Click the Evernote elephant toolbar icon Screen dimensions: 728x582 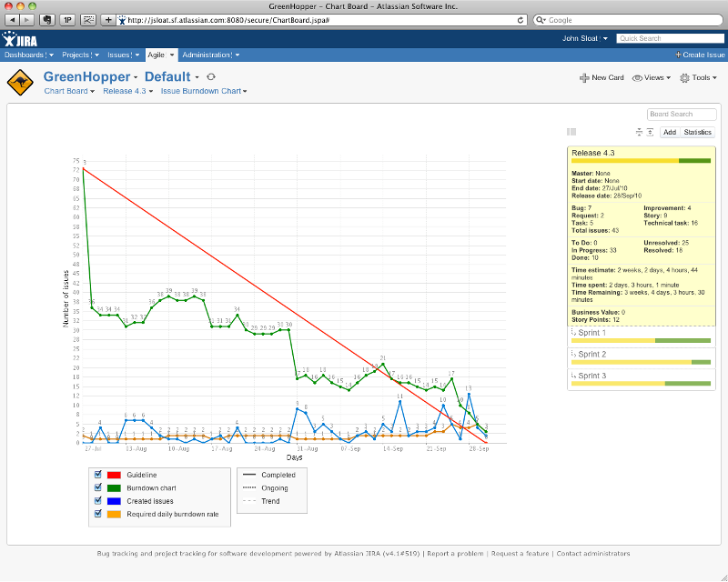coord(46,19)
